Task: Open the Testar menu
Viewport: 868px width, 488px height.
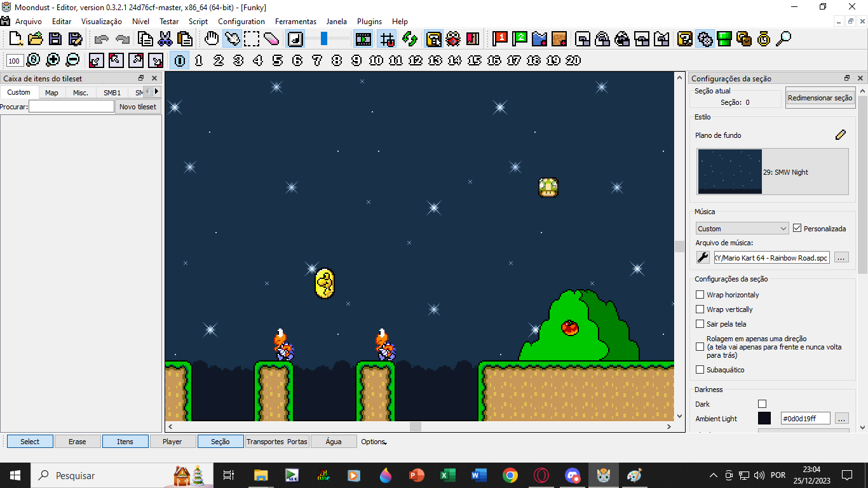Action: (x=169, y=22)
